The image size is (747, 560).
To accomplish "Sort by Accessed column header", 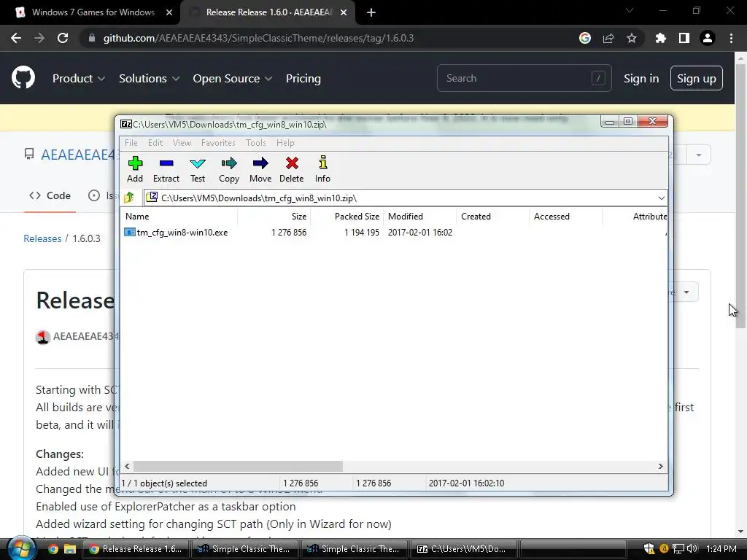I will (x=565, y=216).
